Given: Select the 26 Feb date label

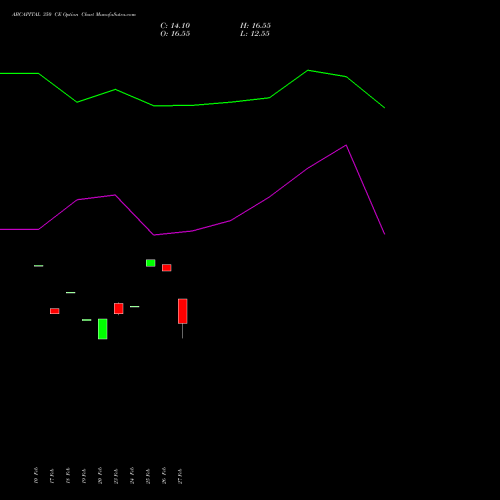Looking at the screenshot, I should tap(164, 475).
